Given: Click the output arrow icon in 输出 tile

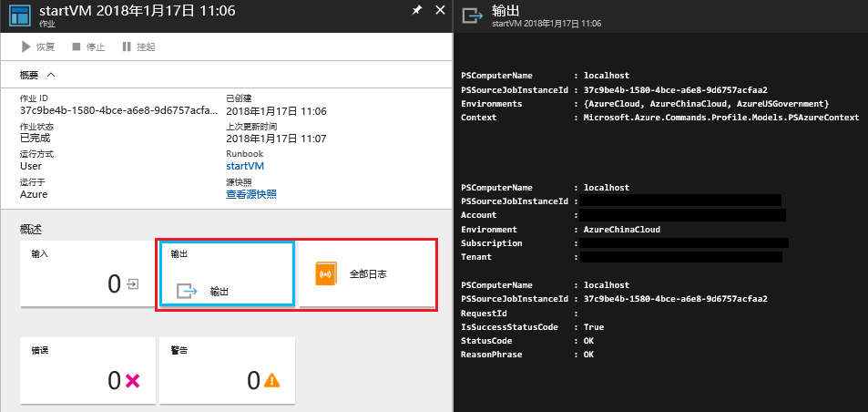Looking at the screenshot, I should click(187, 292).
